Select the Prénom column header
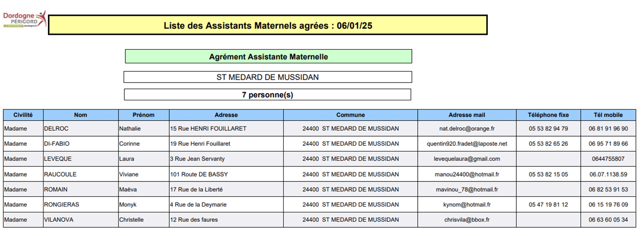644x236 pixels. click(x=144, y=115)
